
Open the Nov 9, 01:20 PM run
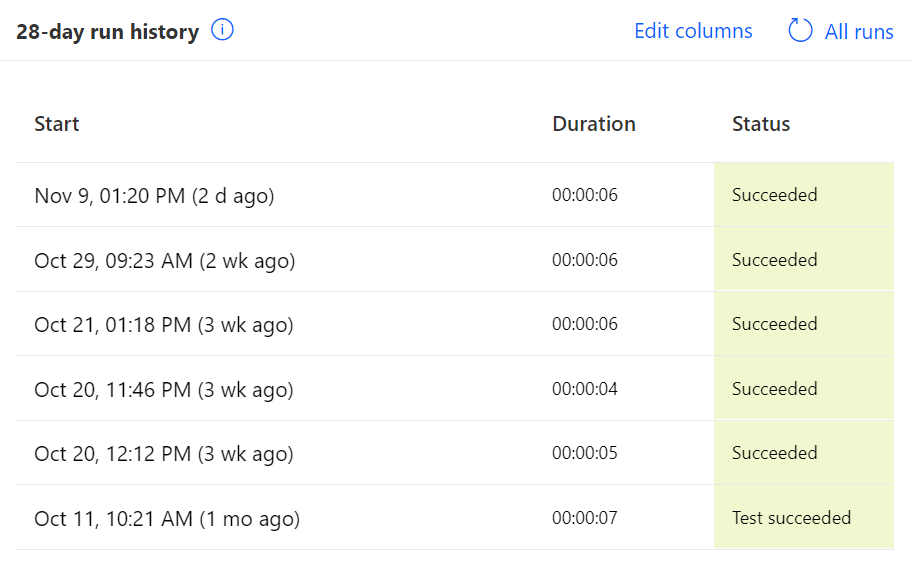click(154, 196)
